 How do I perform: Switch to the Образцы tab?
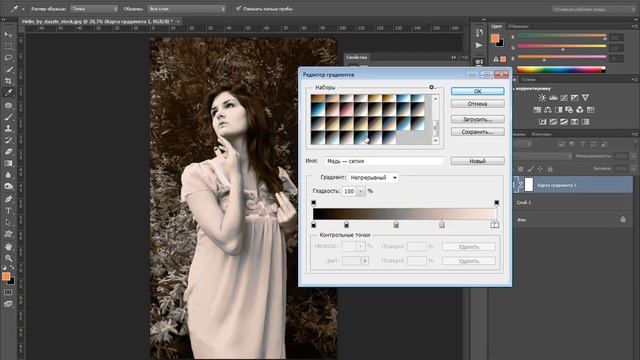click(518, 26)
